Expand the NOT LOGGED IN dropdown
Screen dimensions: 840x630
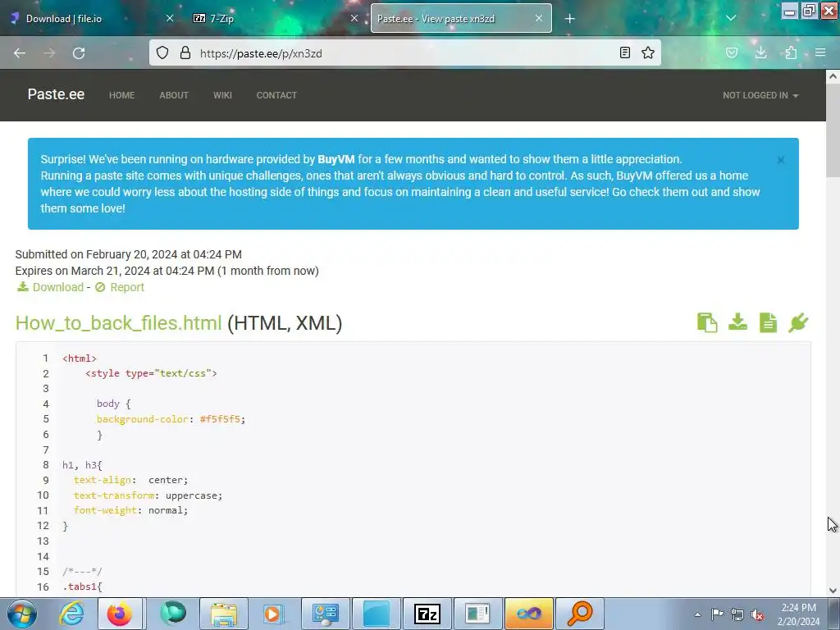pos(760,95)
